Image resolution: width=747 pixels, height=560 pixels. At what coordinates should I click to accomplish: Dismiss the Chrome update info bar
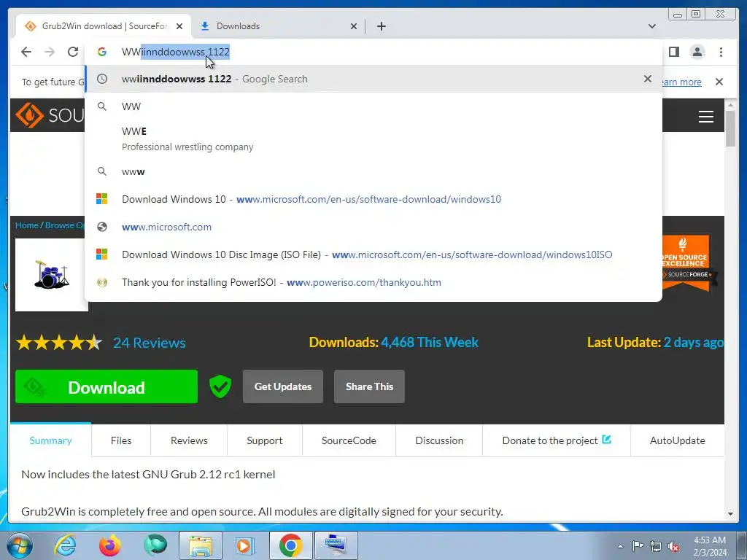click(719, 82)
